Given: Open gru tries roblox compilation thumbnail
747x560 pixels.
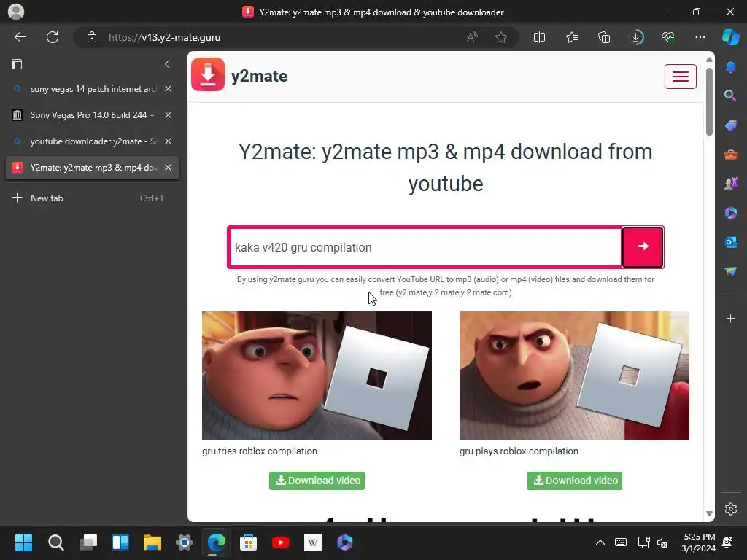Looking at the screenshot, I should pyautogui.click(x=317, y=376).
